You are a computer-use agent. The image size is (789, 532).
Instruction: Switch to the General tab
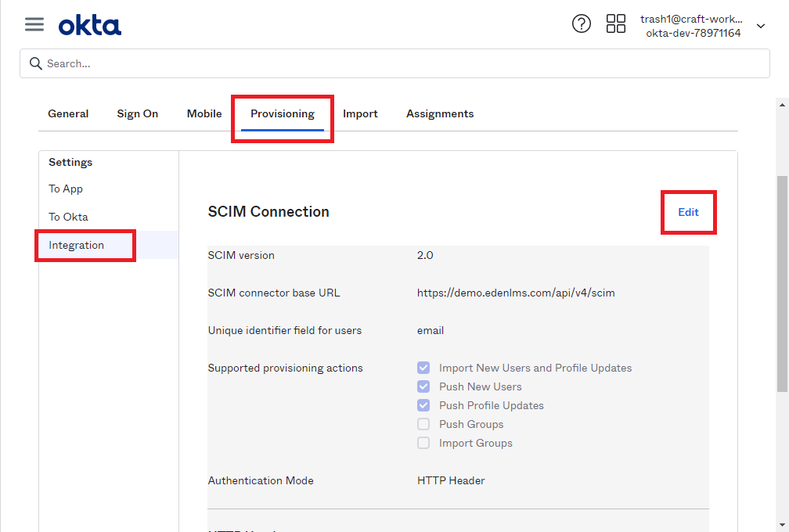click(68, 113)
